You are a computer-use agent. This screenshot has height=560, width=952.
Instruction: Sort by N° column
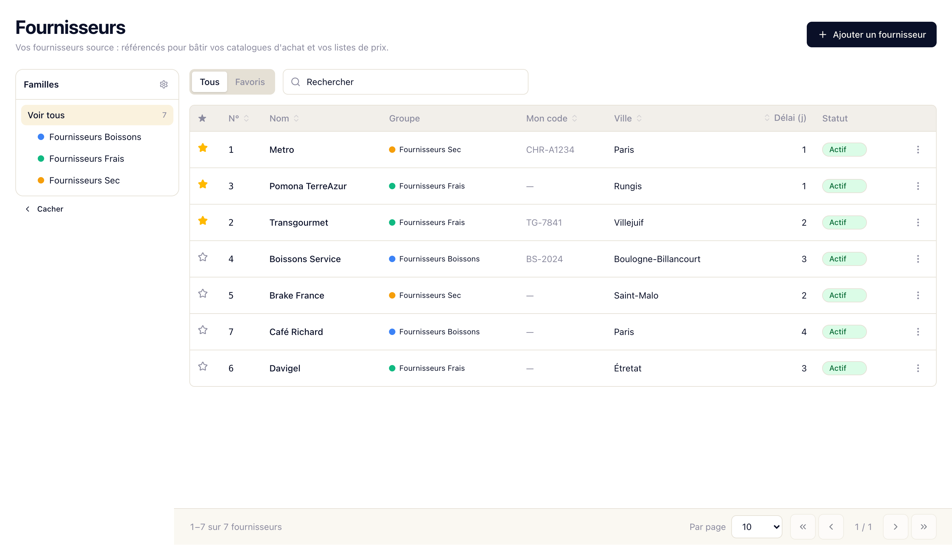(x=239, y=119)
